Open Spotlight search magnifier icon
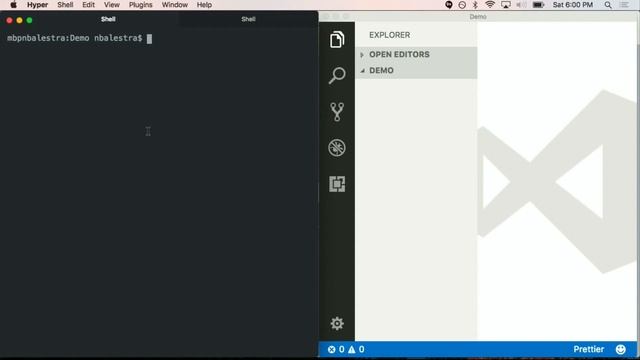Image resolution: width=640 pixels, height=360 pixels. (608, 5)
